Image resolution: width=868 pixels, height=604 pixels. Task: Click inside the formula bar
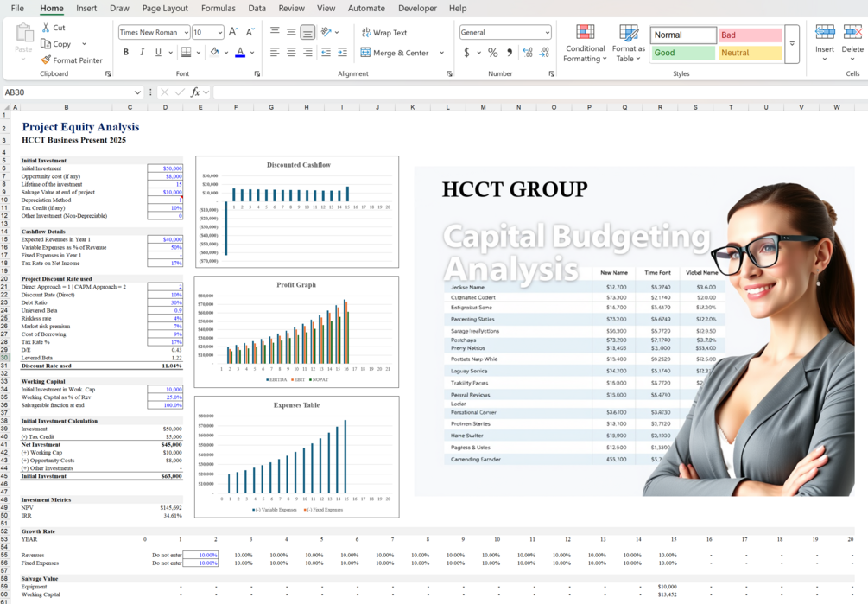tap(540, 92)
